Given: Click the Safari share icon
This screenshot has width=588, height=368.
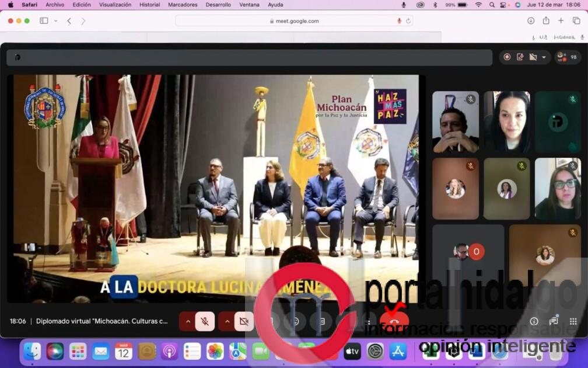Looking at the screenshot, I should point(546,20).
